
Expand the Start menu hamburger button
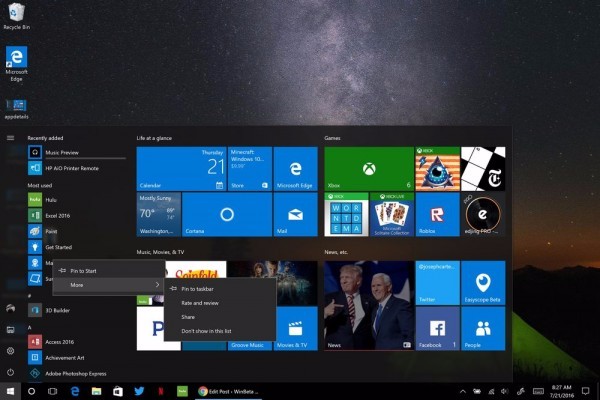(10, 138)
